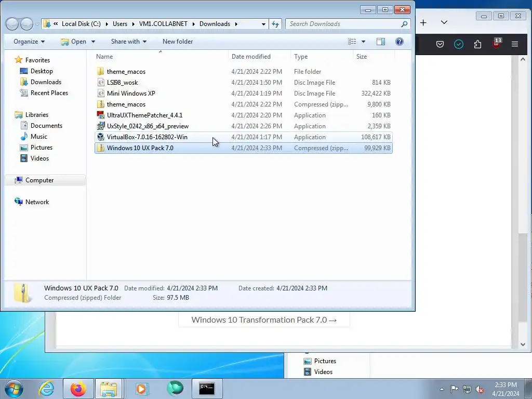Expand the Downloads breadcrumb arrow
532x399 pixels.
pyautogui.click(x=236, y=24)
